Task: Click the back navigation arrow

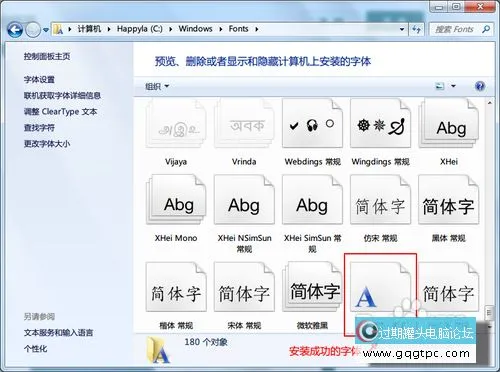Action: click(15, 30)
